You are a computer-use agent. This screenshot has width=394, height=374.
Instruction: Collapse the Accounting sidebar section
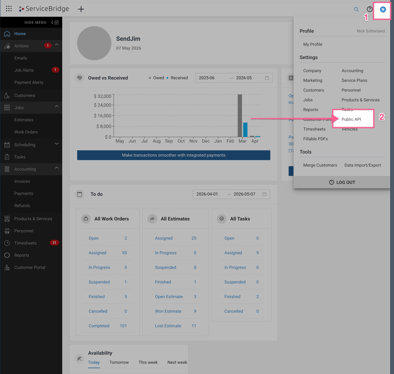point(57,168)
